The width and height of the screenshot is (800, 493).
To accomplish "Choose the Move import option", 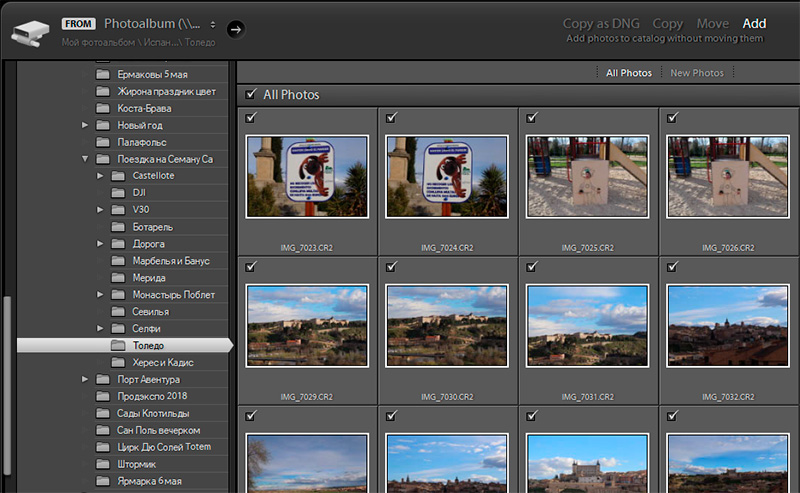I will click(x=712, y=23).
